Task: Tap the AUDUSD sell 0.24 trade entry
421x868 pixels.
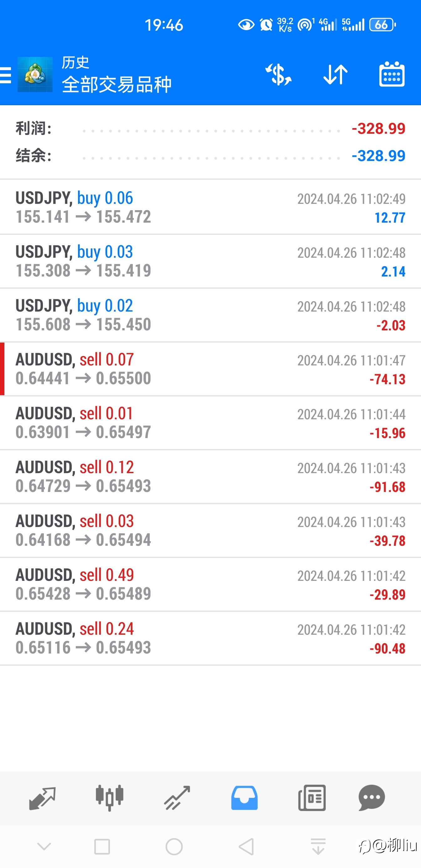Action: coord(210,638)
